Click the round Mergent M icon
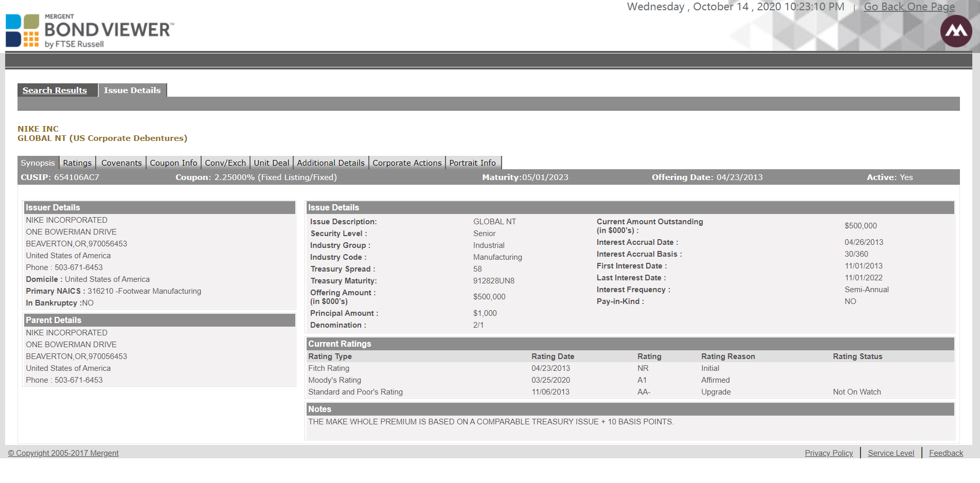 coord(956,31)
